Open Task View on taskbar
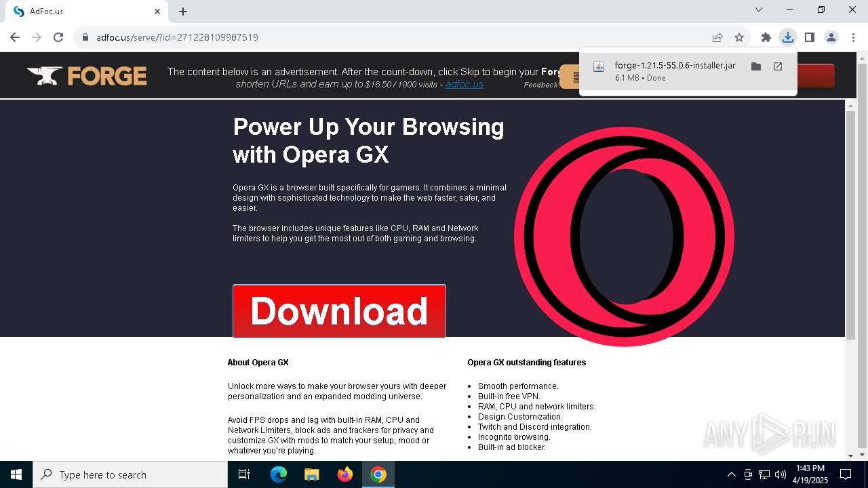868x488 pixels. tap(244, 474)
